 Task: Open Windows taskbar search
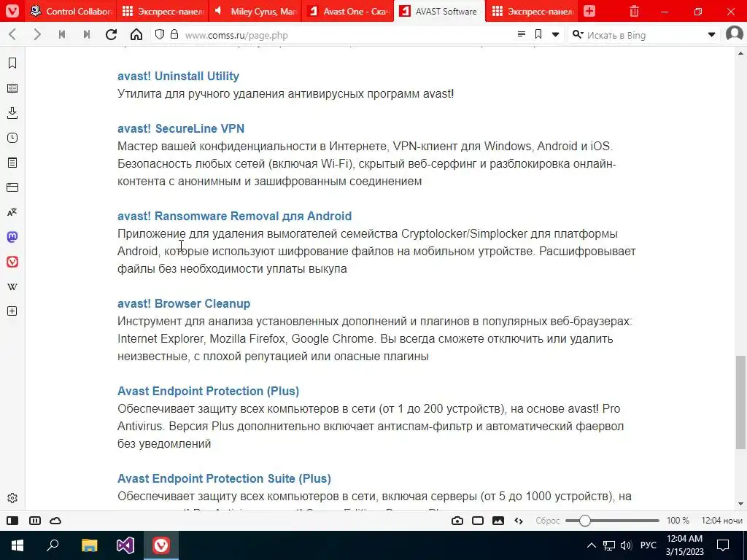tap(53, 545)
